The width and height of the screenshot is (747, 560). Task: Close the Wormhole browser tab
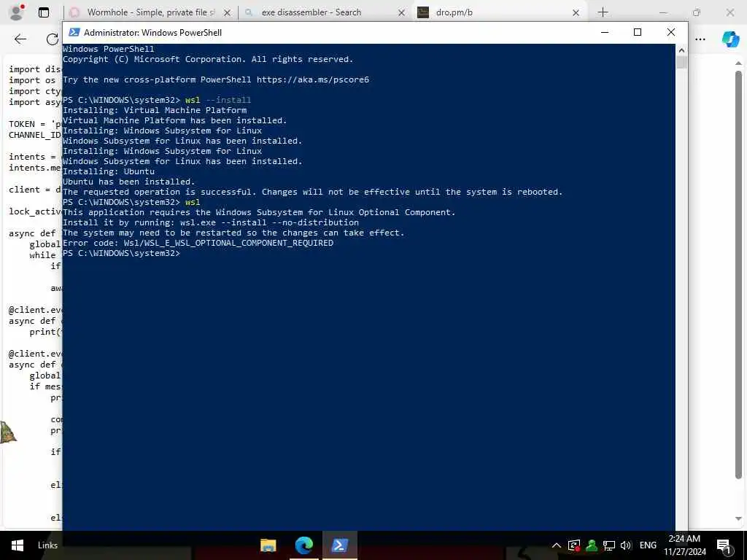[228, 13]
